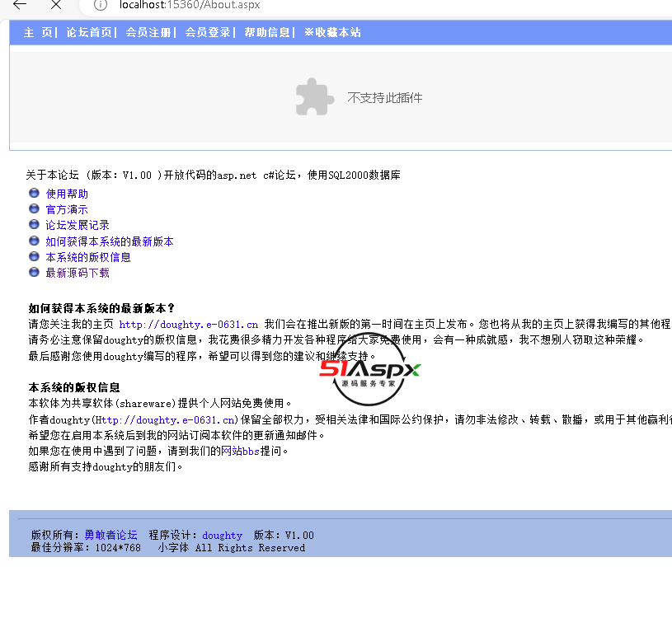The height and width of the screenshot is (618, 672).
Task: Click the blue bullet beside 使用帮助
Action: tap(34, 193)
